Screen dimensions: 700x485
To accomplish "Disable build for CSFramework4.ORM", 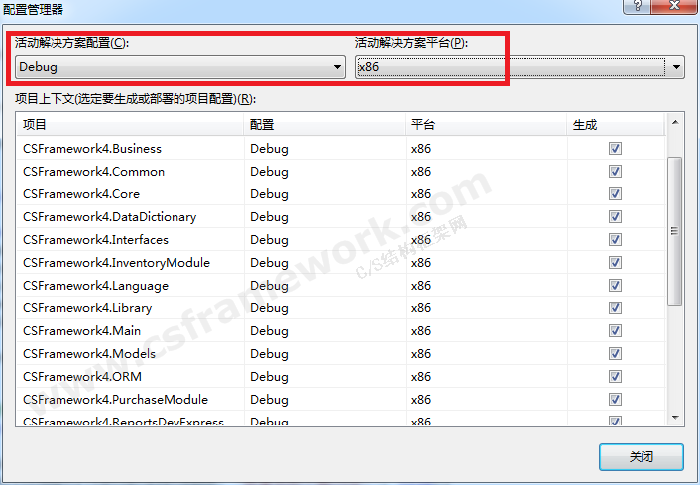I will pos(615,377).
